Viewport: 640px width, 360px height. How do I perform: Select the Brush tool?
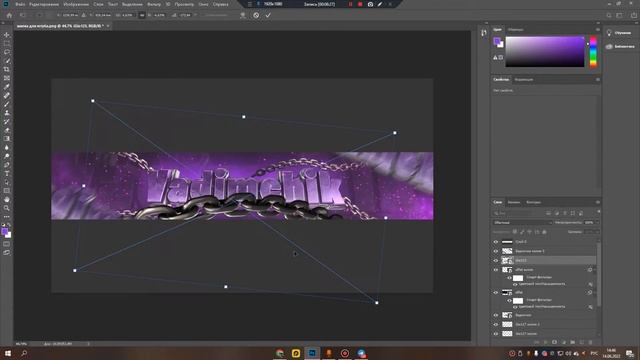pyautogui.click(x=7, y=104)
